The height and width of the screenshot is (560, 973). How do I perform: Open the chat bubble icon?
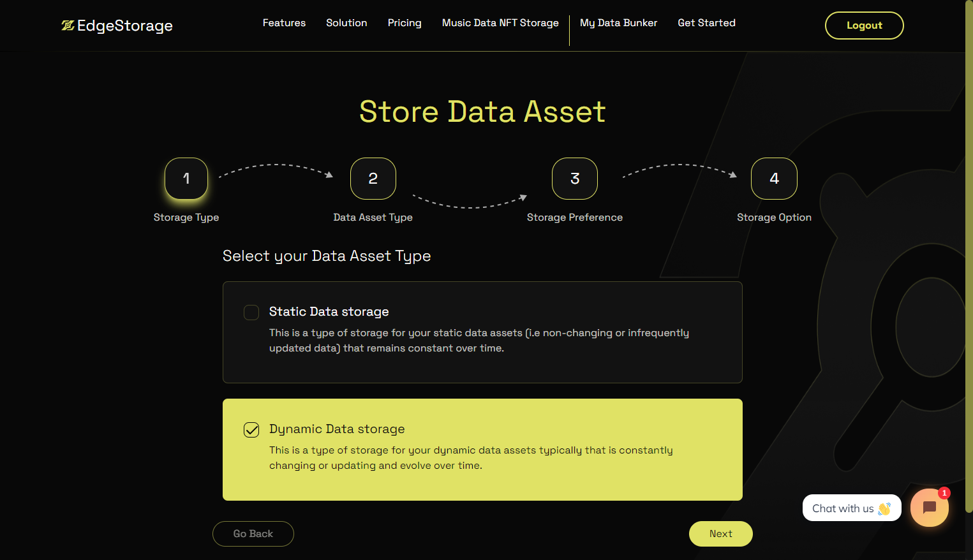click(930, 508)
